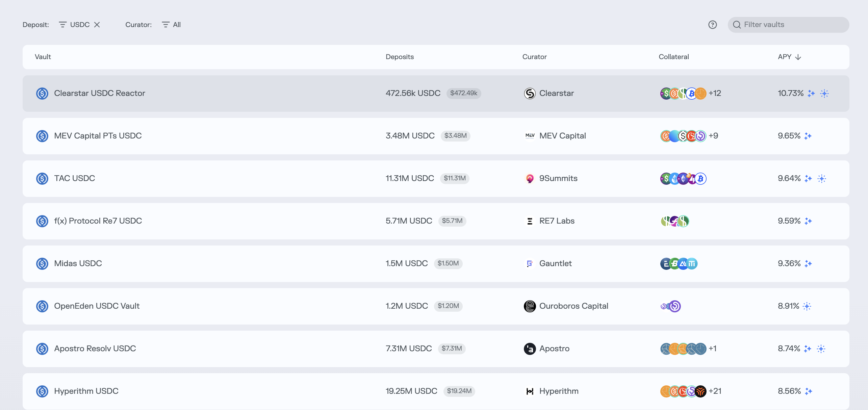Remove the USDC deposit filter
868x410 pixels.
click(97, 25)
